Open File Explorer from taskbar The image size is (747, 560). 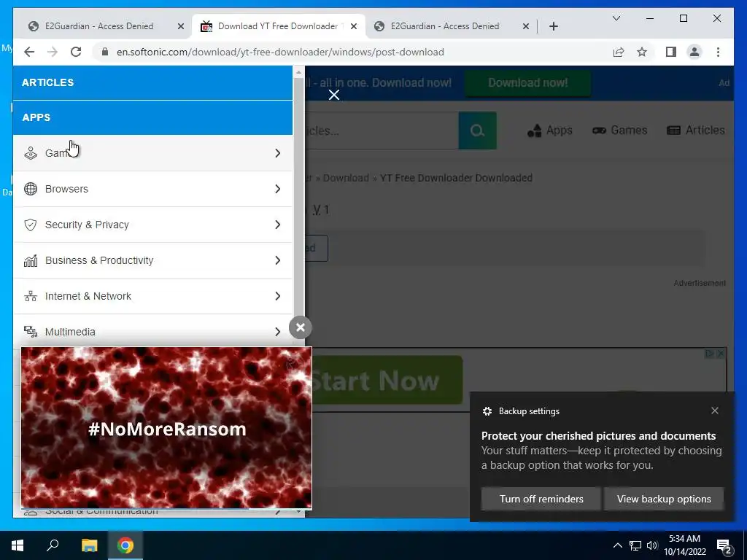(x=89, y=545)
